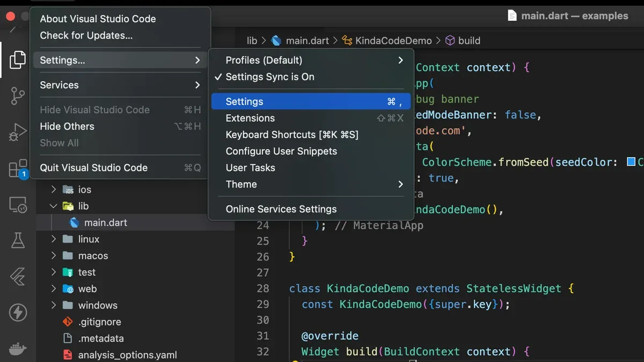Click 'StatelessWidget' in the class declaration
The height and width of the screenshot is (362, 644).
[x=514, y=289]
